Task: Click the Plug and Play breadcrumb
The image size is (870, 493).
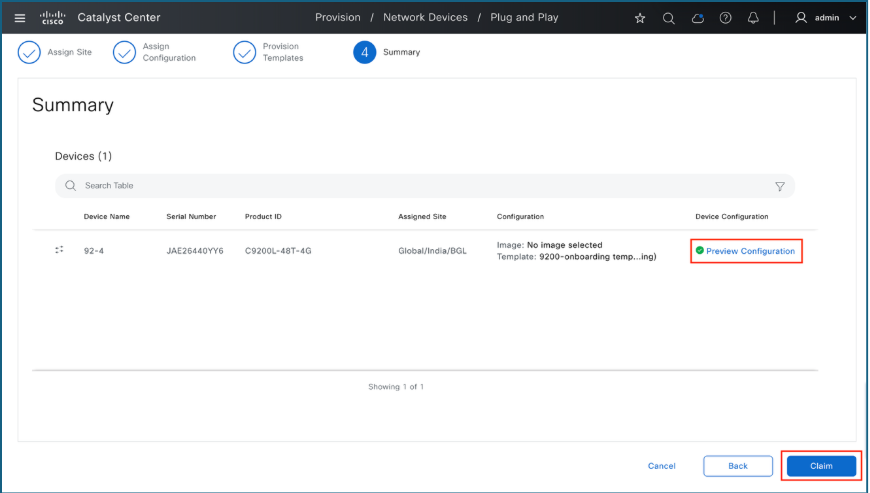Action: click(x=524, y=18)
